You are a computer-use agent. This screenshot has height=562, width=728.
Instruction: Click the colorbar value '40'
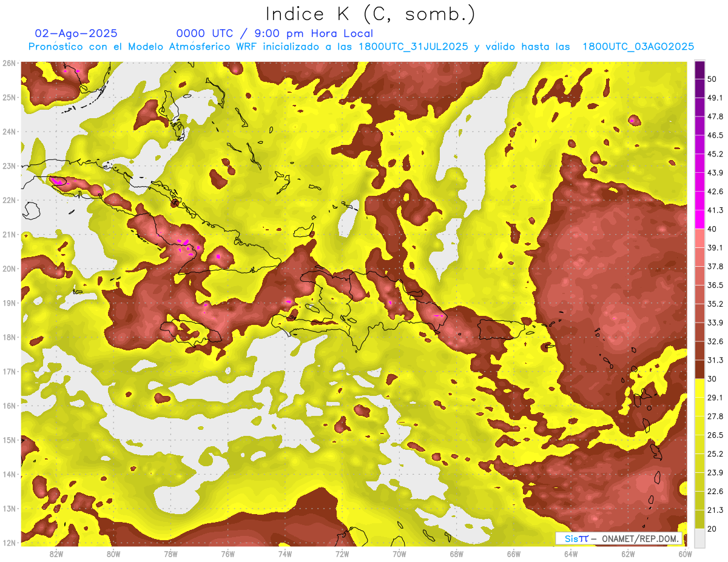pyautogui.click(x=712, y=229)
